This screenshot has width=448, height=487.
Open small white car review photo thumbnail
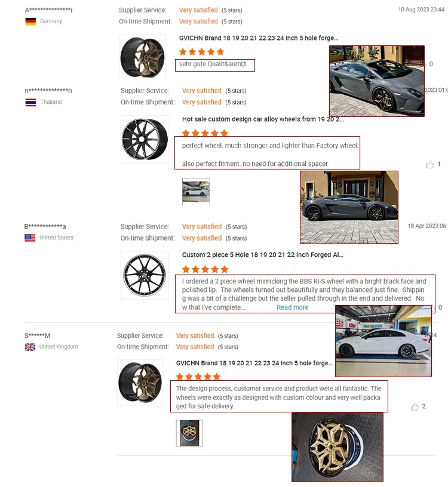196,192
